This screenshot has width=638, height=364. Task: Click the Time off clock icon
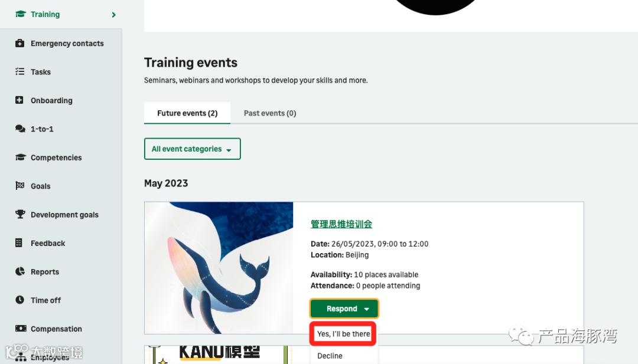click(19, 300)
